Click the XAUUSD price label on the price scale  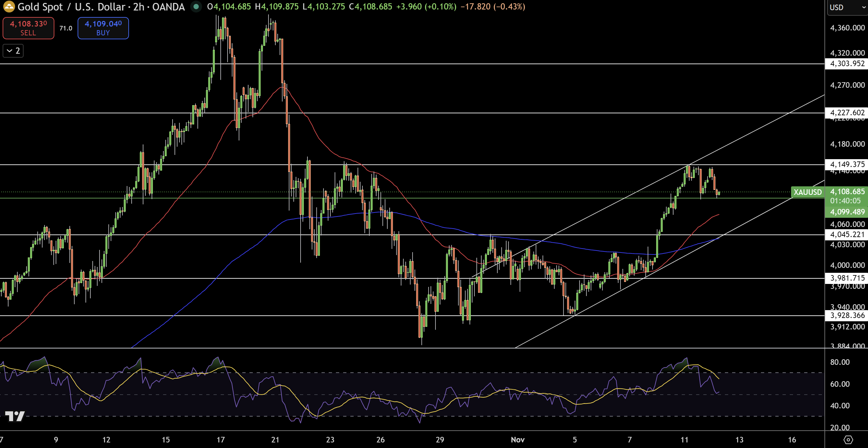click(x=808, y=193)
